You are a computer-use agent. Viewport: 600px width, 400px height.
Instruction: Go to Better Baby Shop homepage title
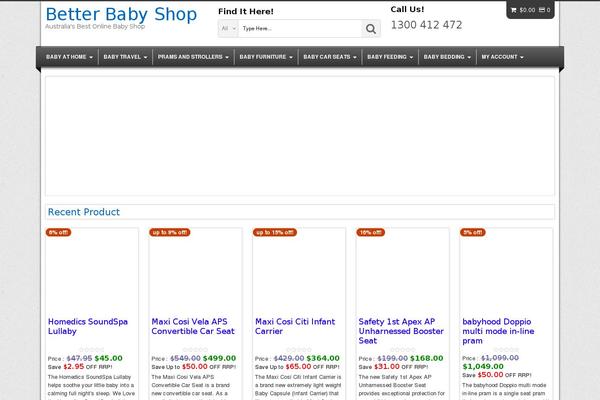coord(121,15)
